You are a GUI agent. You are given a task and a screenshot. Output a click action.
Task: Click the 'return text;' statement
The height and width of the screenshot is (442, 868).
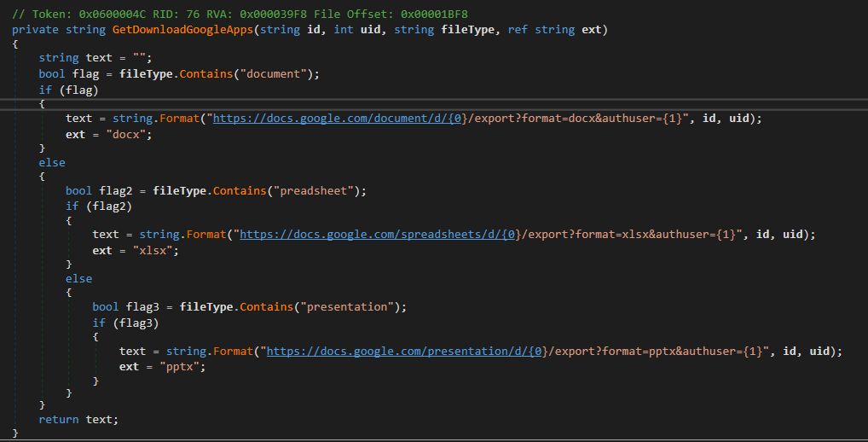(x=78, y=420)
